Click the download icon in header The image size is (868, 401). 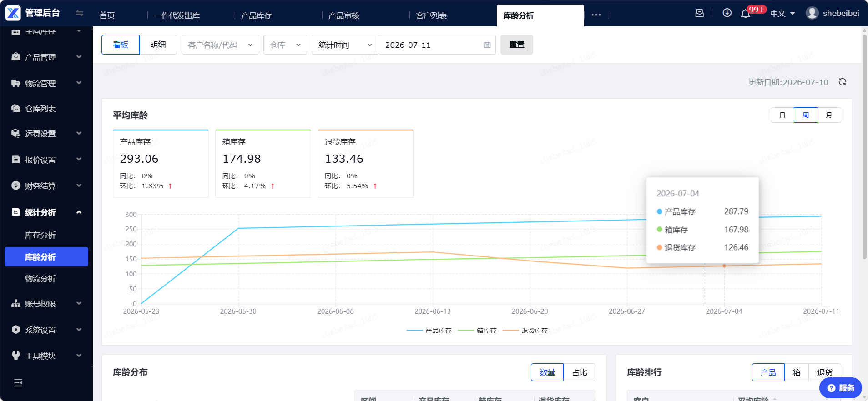[727, 13]
